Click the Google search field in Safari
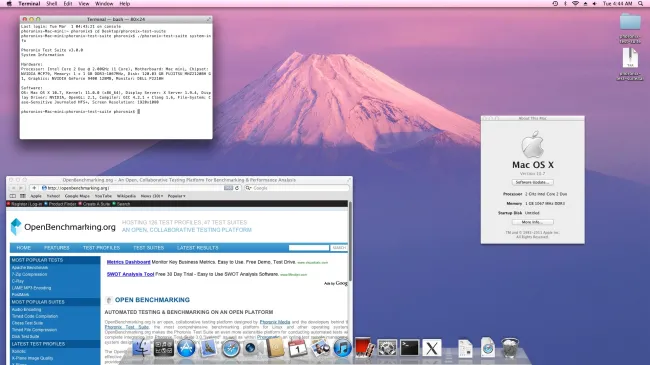Image resolution: width=650 pixels, height=365 pixels. (297, 188)
